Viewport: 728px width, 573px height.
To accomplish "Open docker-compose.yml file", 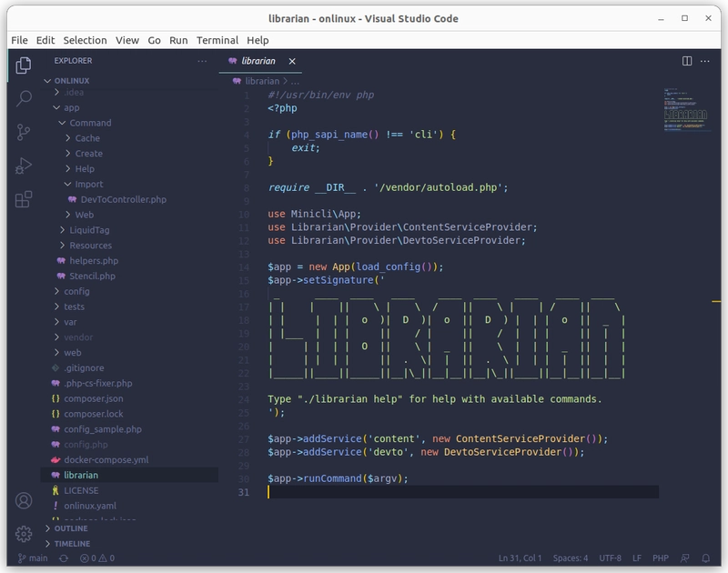I will point(106,460).
